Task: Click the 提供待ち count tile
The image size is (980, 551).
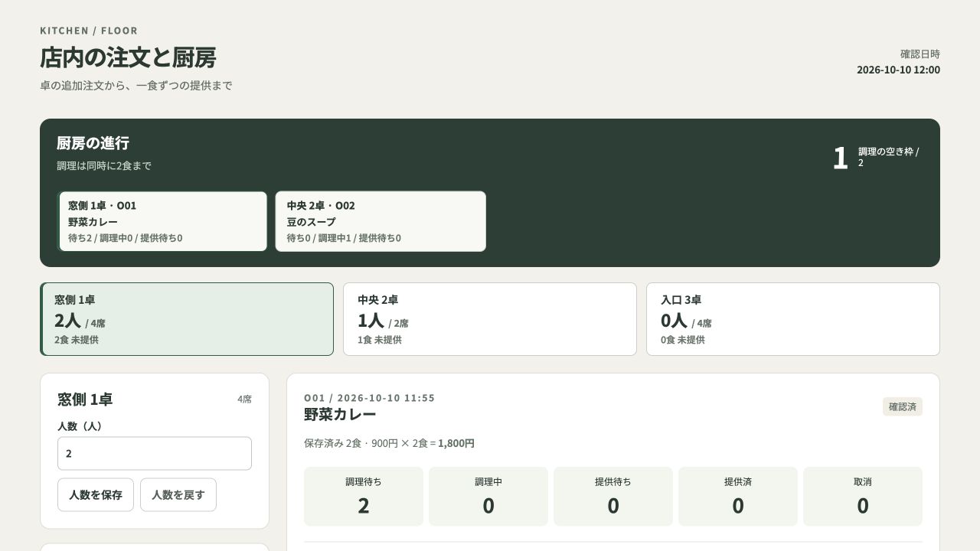Action: [x=613, y=497]
